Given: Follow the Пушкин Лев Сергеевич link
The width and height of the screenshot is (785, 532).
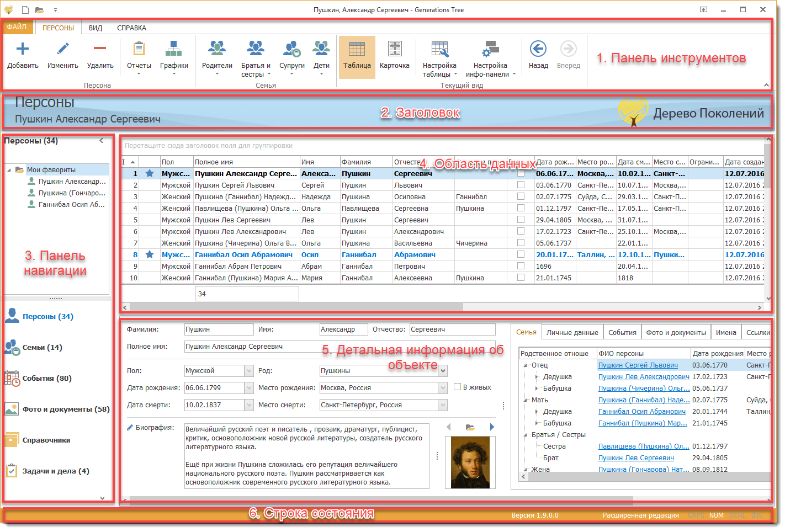Looking at the screenshot, I should coord(636,458).
